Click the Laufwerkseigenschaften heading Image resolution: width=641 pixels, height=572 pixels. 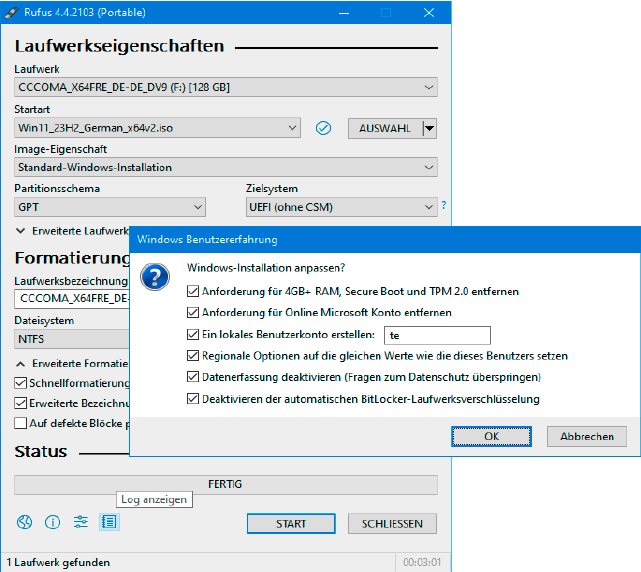(119, 46)
